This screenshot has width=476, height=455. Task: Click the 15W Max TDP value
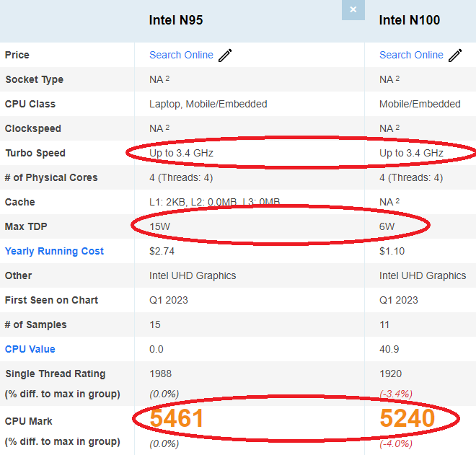[x=159, y=226]
